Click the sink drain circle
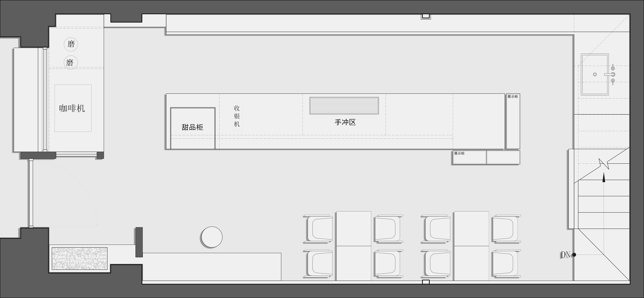The width and height of the screenshot is (644, 298). pyautogui.click(x=595, y=74)
